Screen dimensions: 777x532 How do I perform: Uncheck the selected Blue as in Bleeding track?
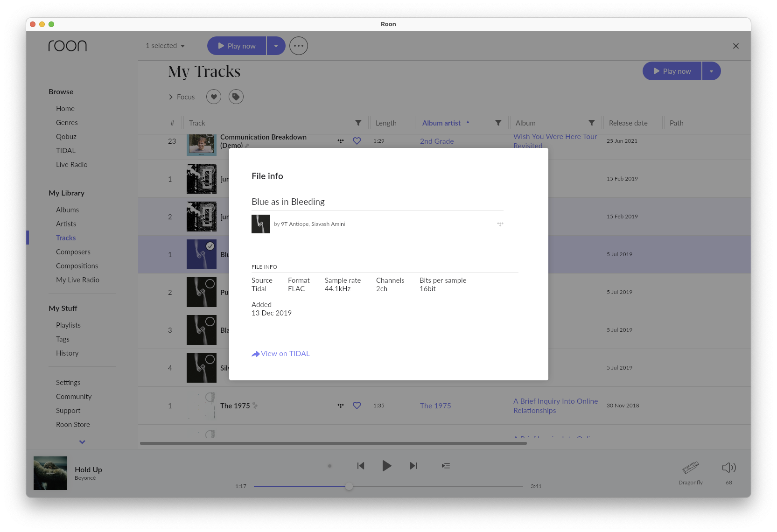click(x=210, y=246)
